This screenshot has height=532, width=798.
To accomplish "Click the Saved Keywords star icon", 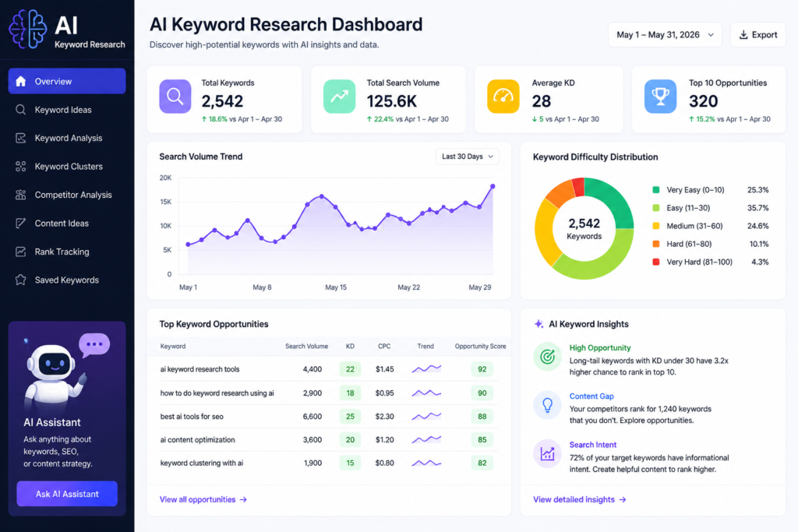I will click(x=21, y=280).
